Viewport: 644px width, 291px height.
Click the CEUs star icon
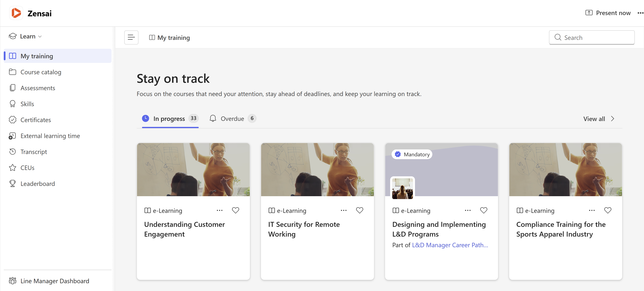13,167
